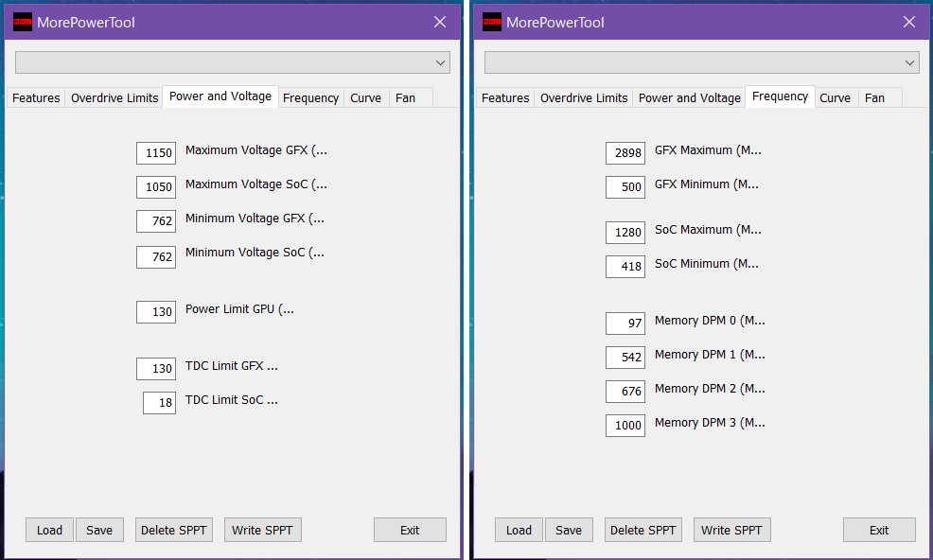Select Frequency tab in right window

coord(780,96)
